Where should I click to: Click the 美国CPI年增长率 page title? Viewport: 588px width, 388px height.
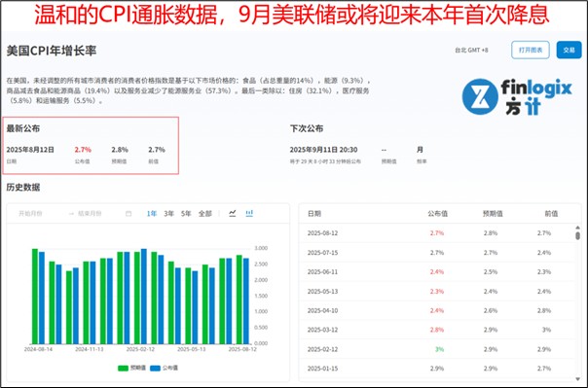point(52,51)
